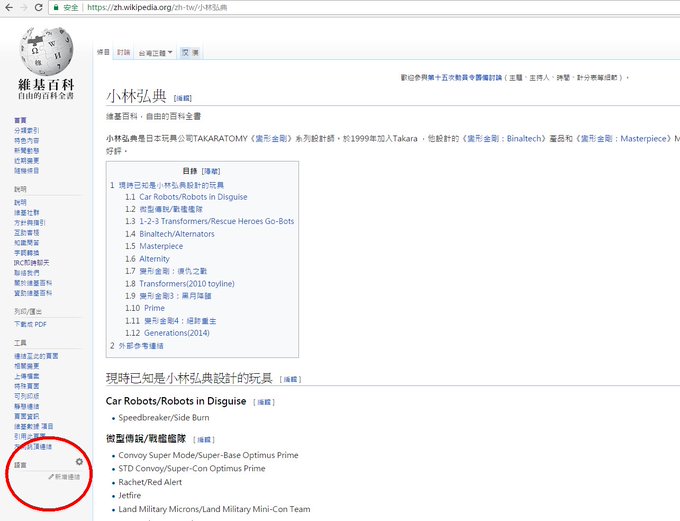Screen dimensions: 680x521
Task: Click the 汉 漢 conversion button
Action: point(190,52)
